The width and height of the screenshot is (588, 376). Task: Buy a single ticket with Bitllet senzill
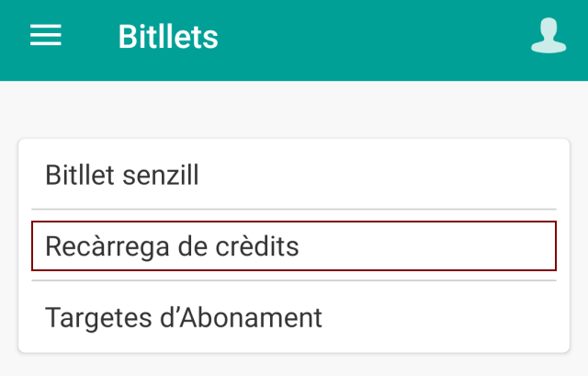(293, 175)
